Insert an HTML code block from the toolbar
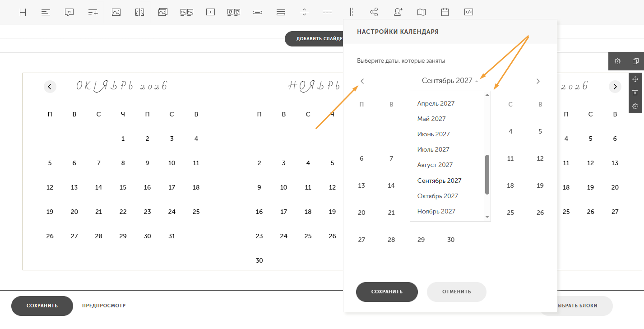 pyautogui.click(x=468, y=12)
